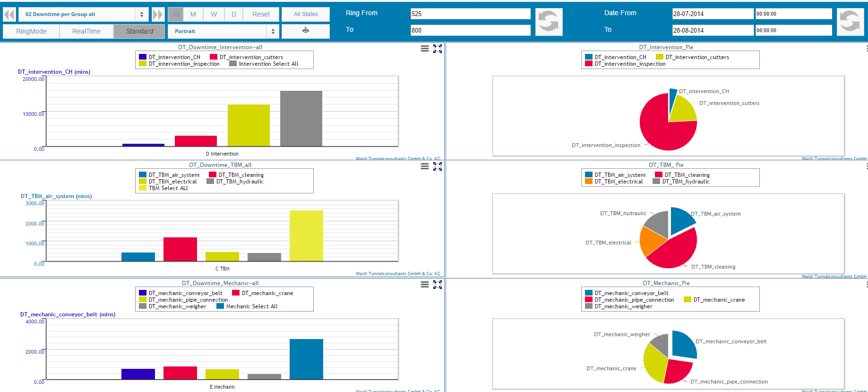Image resolution: width=868 pixels, height=392 pixels.
Task: Expand DT_Downtime_Intervention-all chart to fullscreen
Action: pos(438,49)
